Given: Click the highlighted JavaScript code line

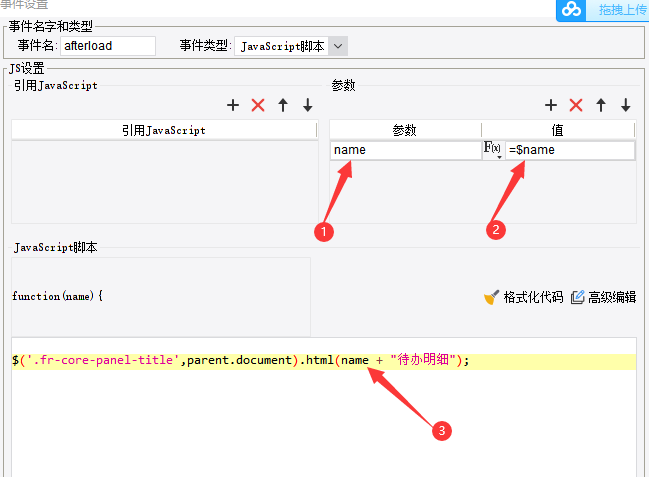Looking at the screenshot, I should pos(324,361).
